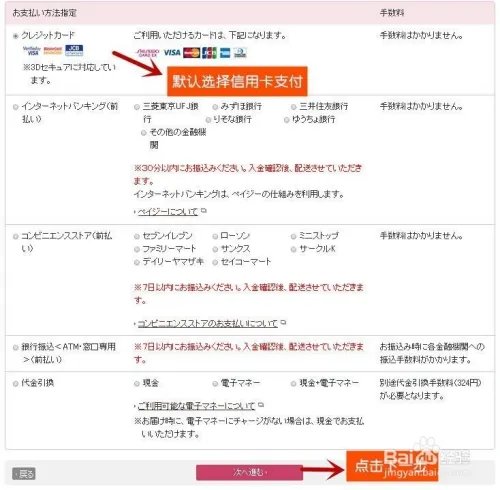Choose ミニストップ store radio
The image size is (500, 490).
coord(294,236)
